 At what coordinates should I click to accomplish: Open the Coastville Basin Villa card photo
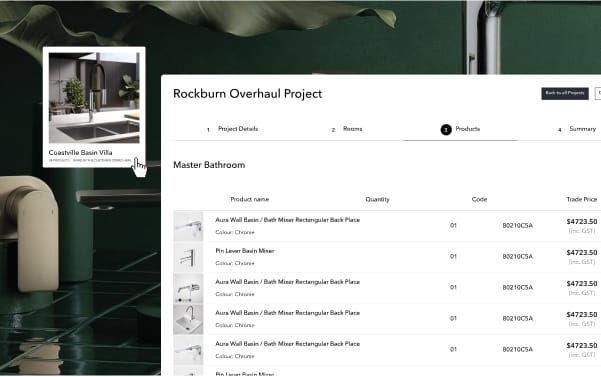coord(94,98)
